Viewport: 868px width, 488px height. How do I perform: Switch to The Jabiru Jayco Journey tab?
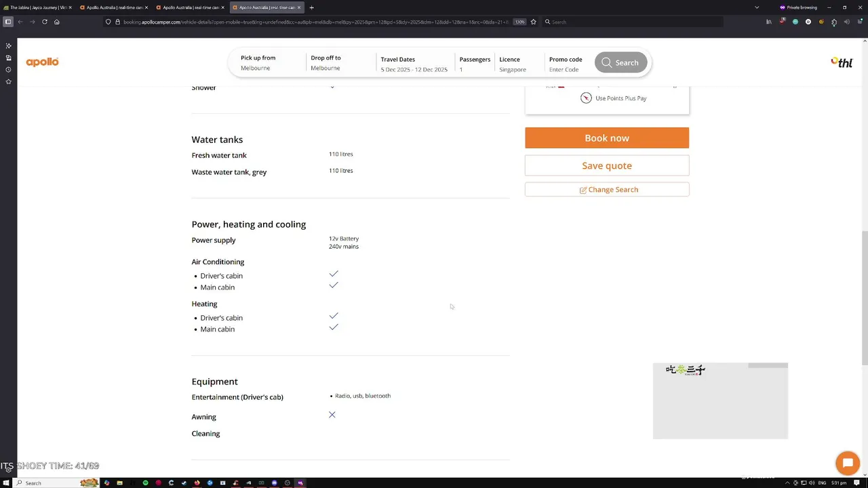pos(37,7)
